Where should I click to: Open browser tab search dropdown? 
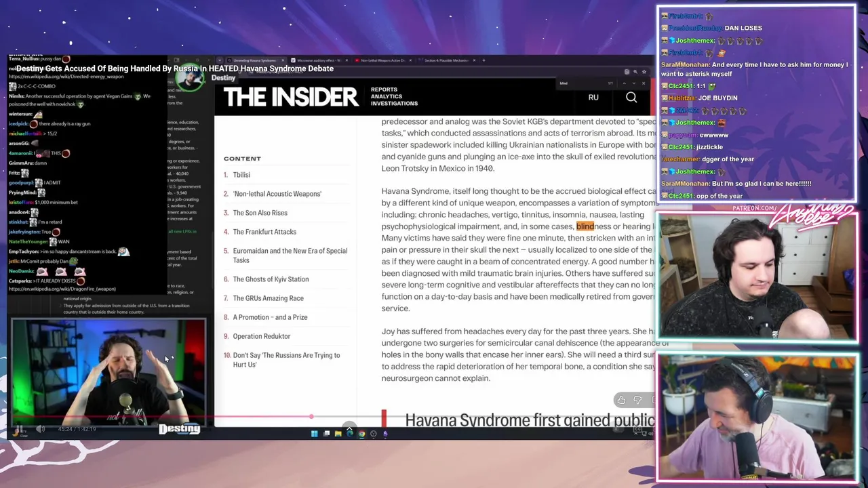point(220,60)
